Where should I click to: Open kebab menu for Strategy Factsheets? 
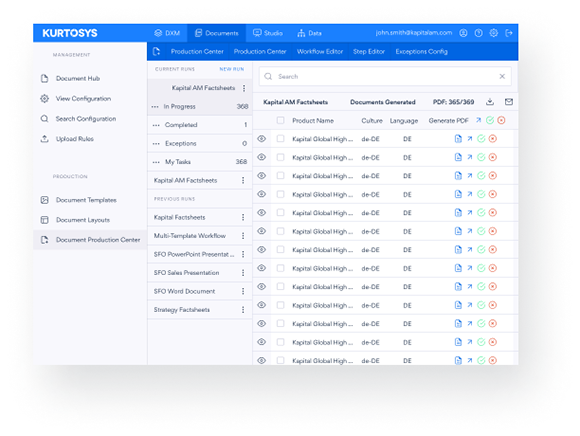(243, 310)
